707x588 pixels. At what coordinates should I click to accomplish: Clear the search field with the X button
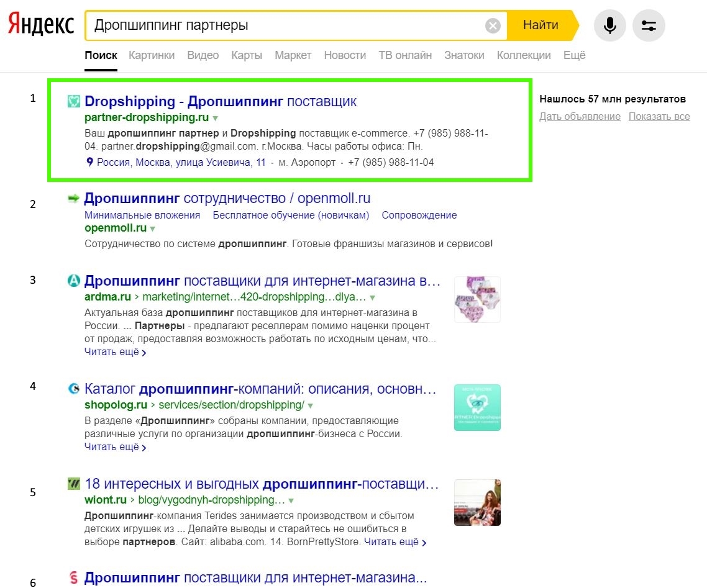[x=492, y=25]
